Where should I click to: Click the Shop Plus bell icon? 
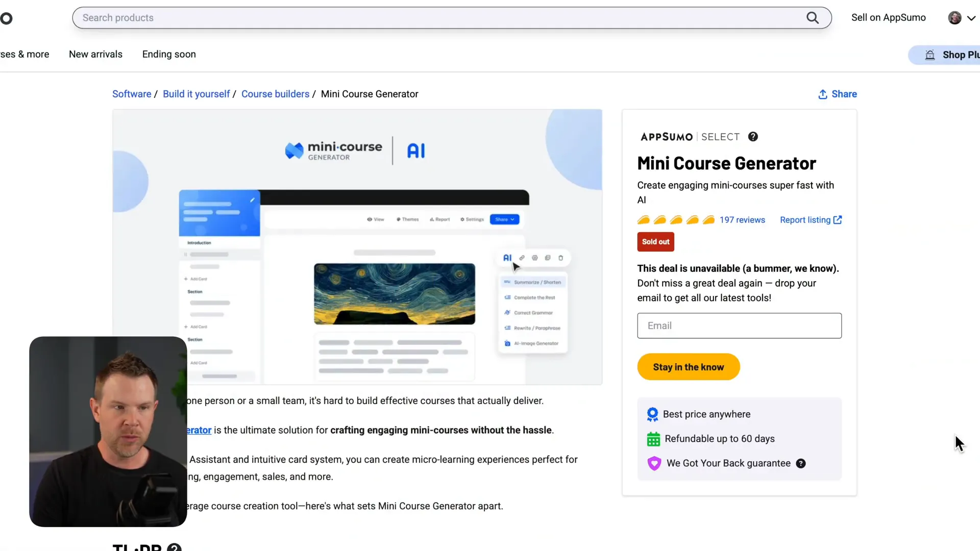pos(930,55)
